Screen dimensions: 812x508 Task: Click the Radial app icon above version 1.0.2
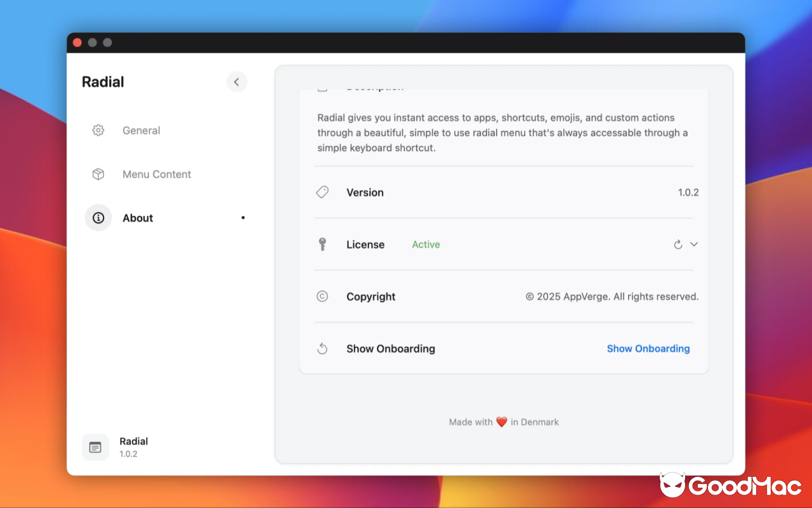[x=95, y=447]
